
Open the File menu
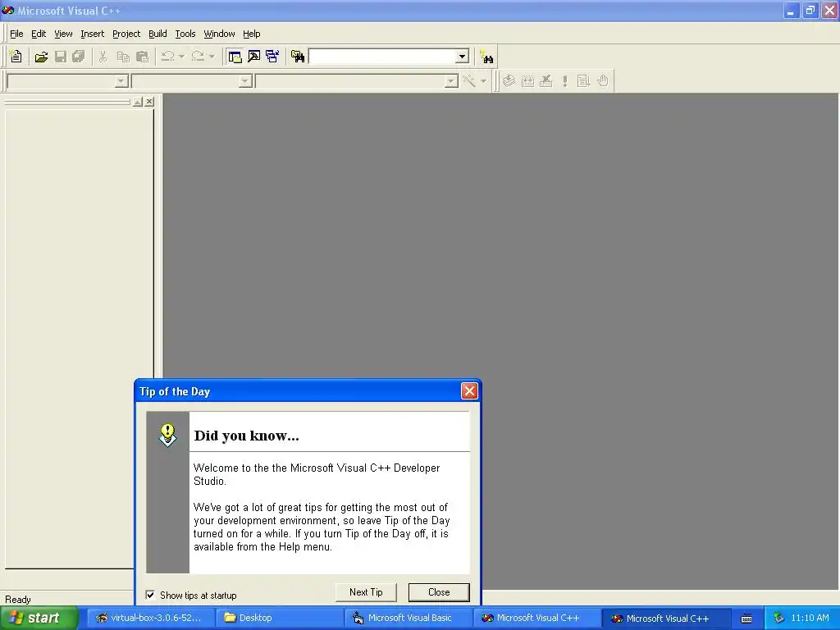click(16, 34)
